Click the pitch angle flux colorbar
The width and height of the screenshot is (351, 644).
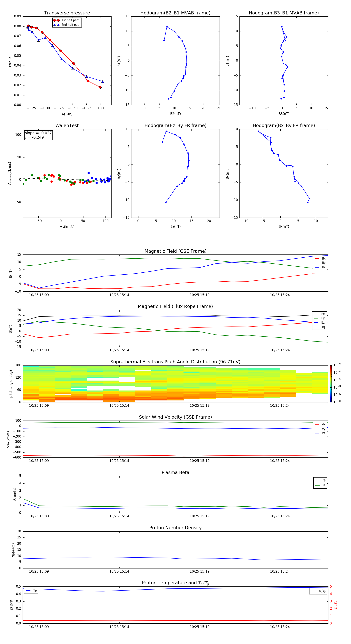coord(331,384)
